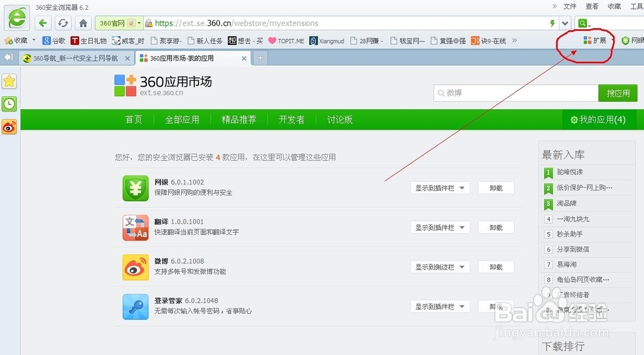This screenshot has width=644, height=355.
Task: Expand the address bar history dropdown
Action: pyautogui.click(x=565, y=23)
